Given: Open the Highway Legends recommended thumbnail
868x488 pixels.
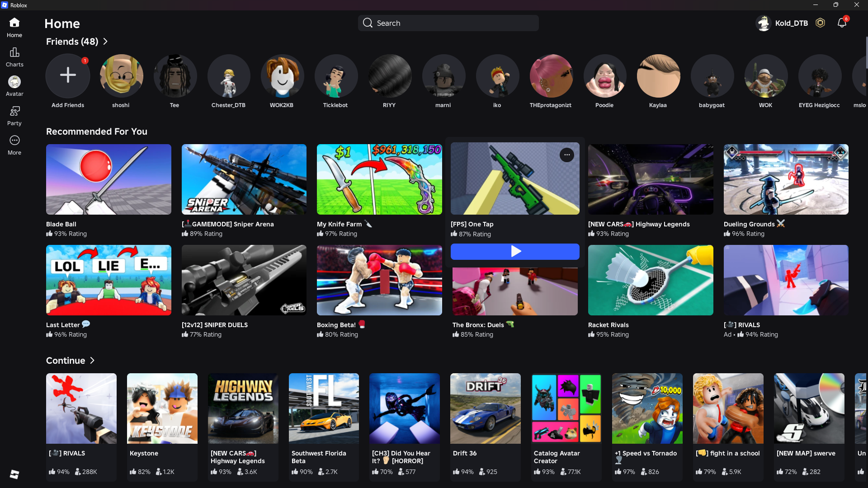Looking at the screenshot, I should [x=651, y=179].
